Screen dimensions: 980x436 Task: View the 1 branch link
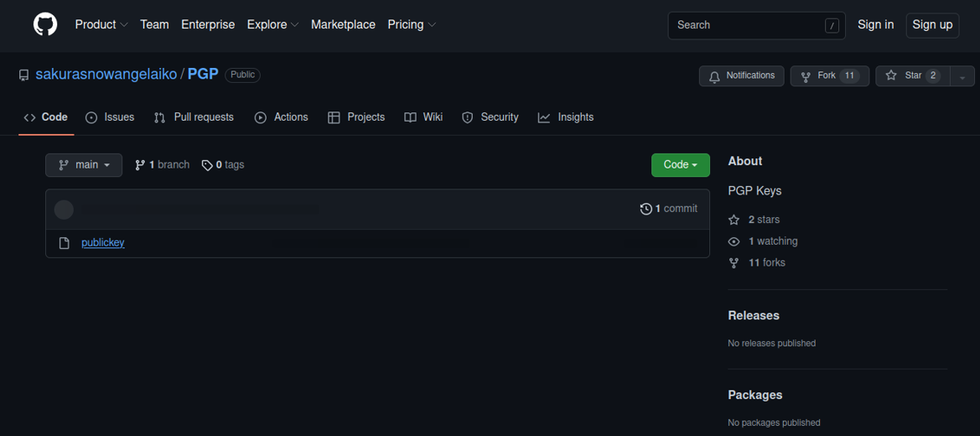163,165
